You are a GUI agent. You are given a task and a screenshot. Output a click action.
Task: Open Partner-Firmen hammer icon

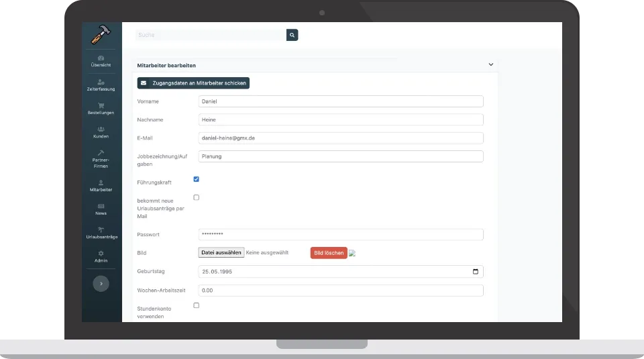coord(101,153)
